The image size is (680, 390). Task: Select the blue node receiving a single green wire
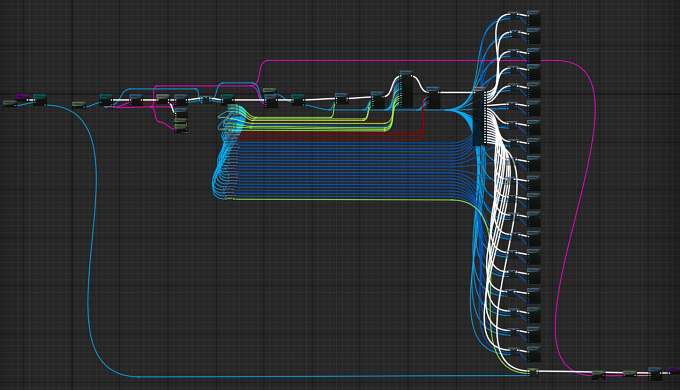click(342, 98)
